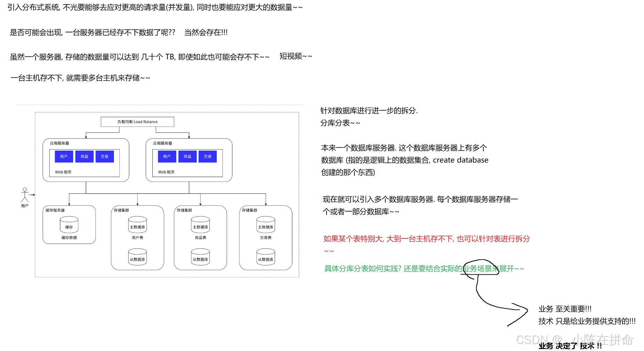Screen dimensions: 644x351
Task: Select the cache cylinder icon
Action: tap(69, 225)
